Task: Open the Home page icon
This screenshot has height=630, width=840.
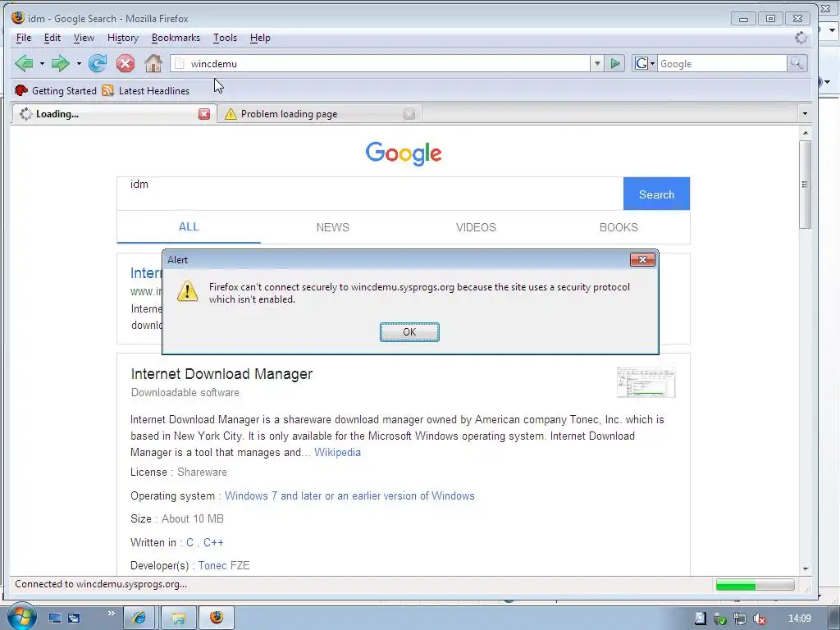Action: (153, 64)
